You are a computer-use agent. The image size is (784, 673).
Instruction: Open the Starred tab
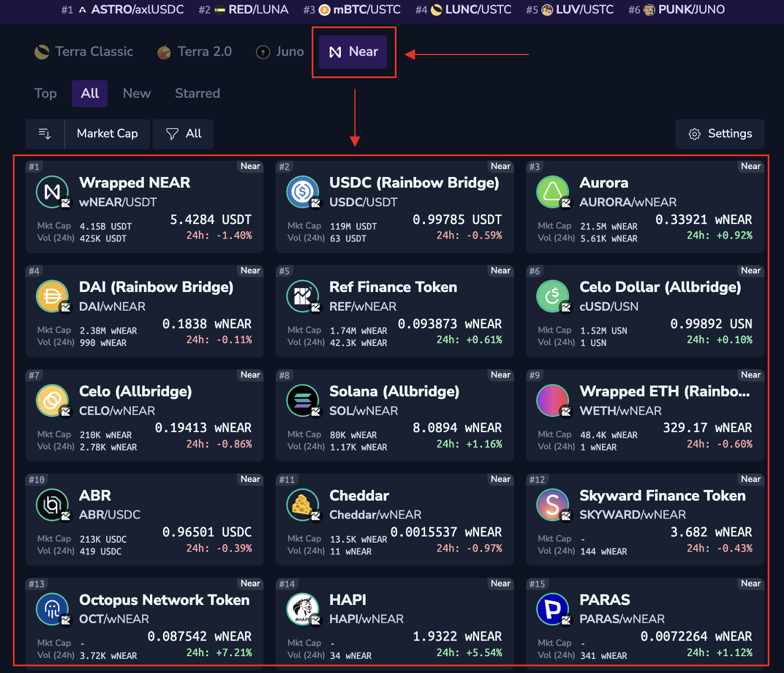pyautogui.click(x=198, y=93)
